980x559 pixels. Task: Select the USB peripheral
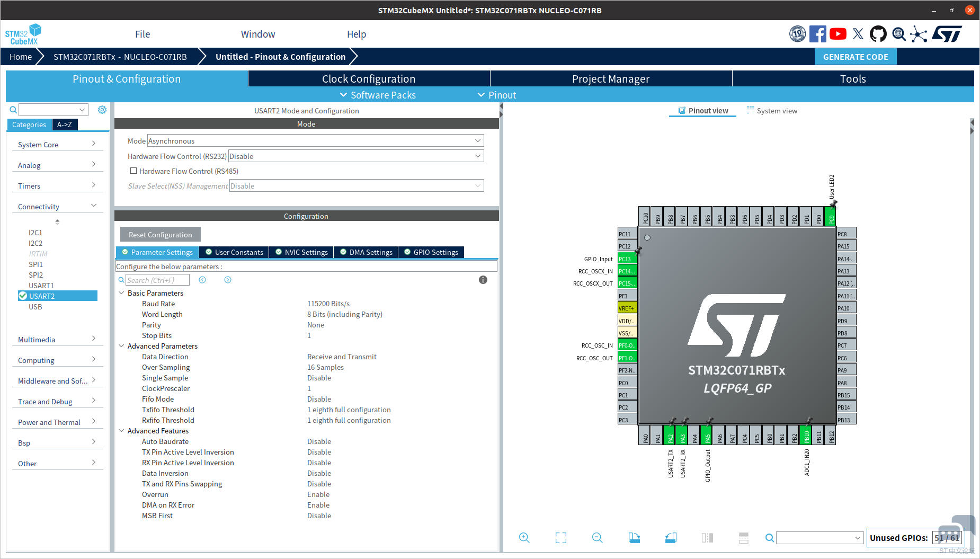(35, 307)
